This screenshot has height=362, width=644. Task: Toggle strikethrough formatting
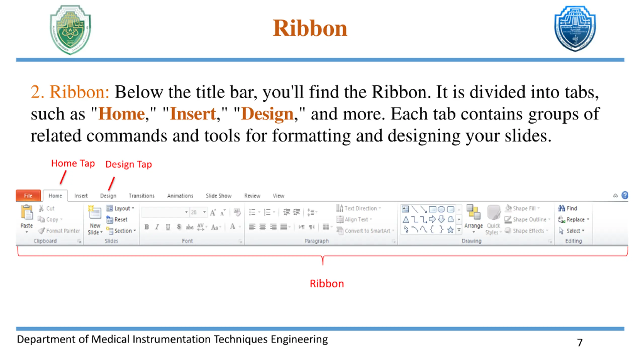click(x=190, y=227)
